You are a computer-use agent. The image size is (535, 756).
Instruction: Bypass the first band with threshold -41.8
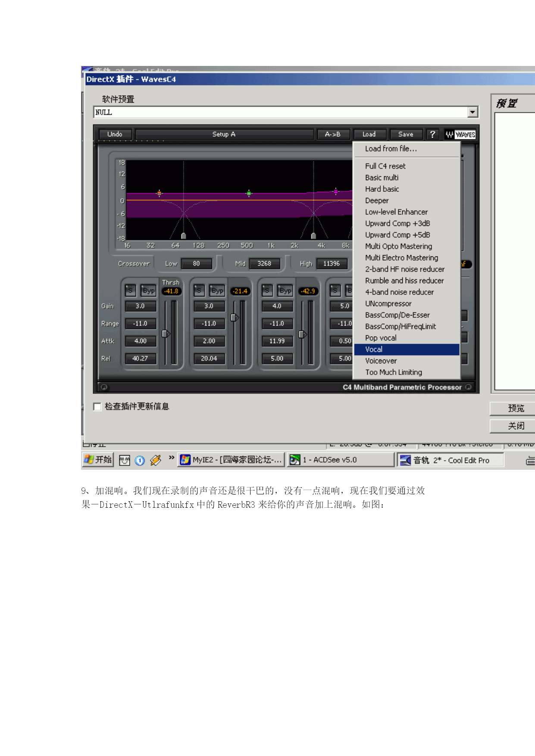[149, 291]
